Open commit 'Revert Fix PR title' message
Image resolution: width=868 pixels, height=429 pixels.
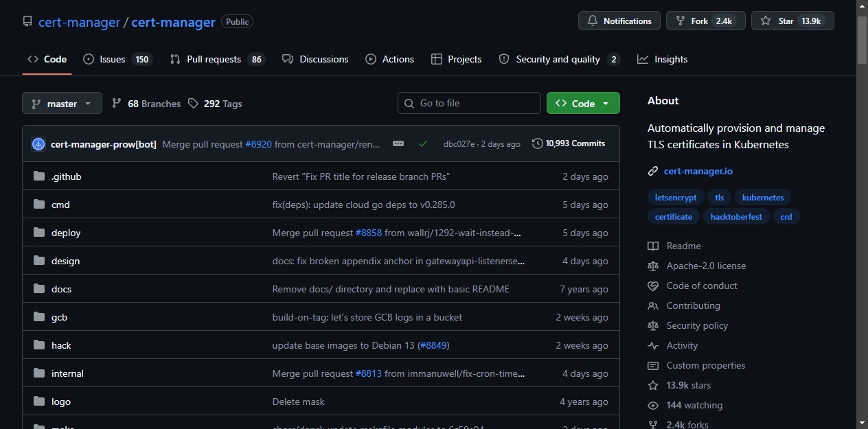coord(361,176)
